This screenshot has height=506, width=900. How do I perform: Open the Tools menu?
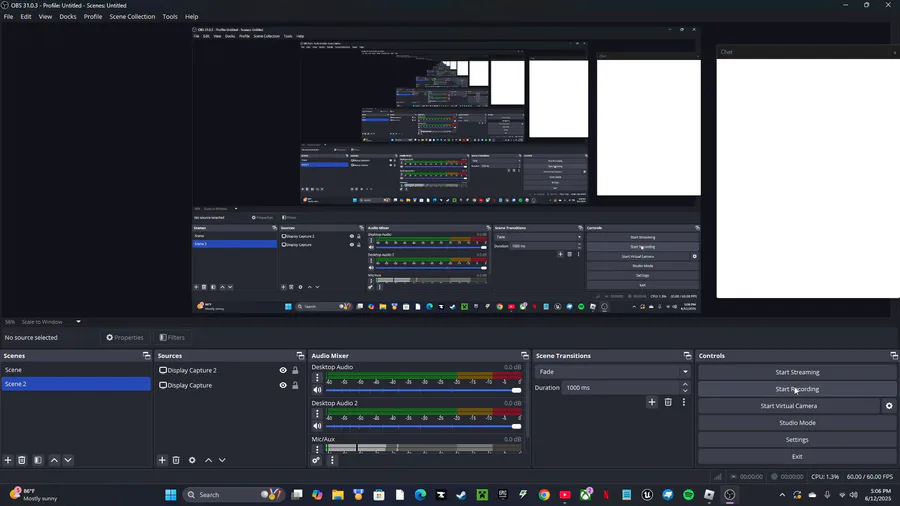point(170,17)
